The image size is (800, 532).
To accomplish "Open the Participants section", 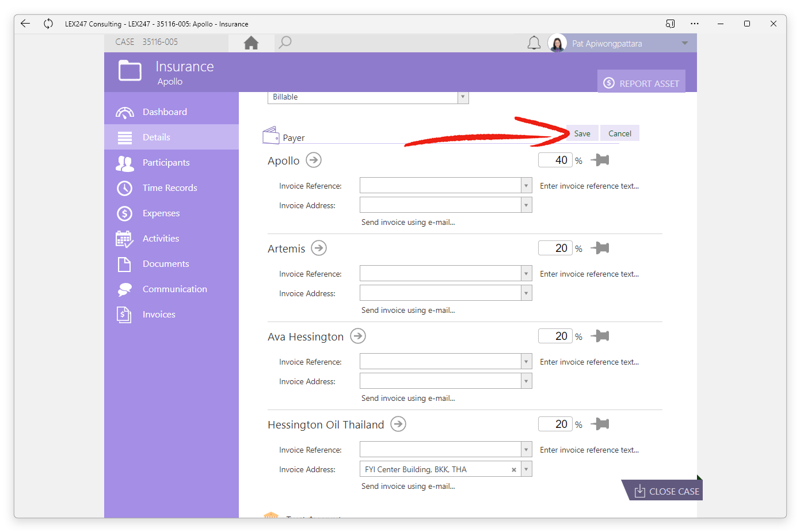I will (172, 162).
